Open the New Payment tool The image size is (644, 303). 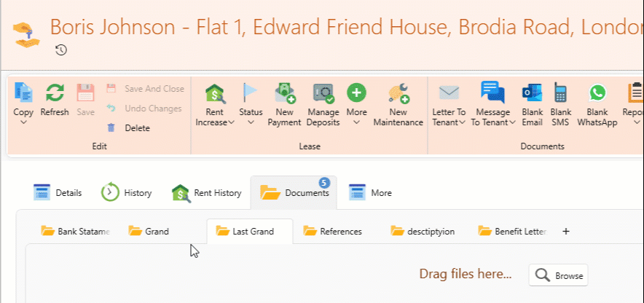tap(284, 93)
